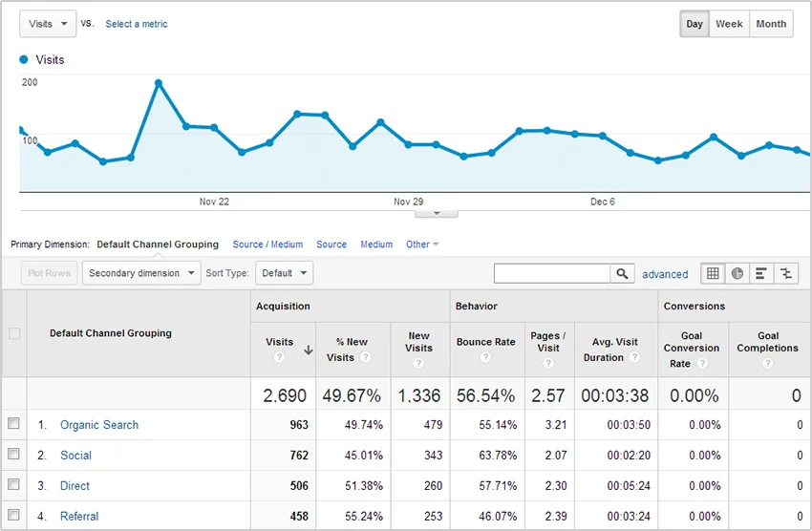812x531 pixels.
Task: Open the Direct channel link
Action: 75,486
